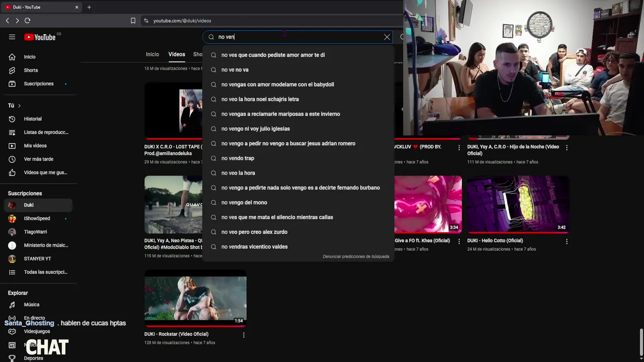The width and height of the screenshot is (644, 362).
Task: Open Shorts from the sidebar
Action: click(x=38, y=70)
